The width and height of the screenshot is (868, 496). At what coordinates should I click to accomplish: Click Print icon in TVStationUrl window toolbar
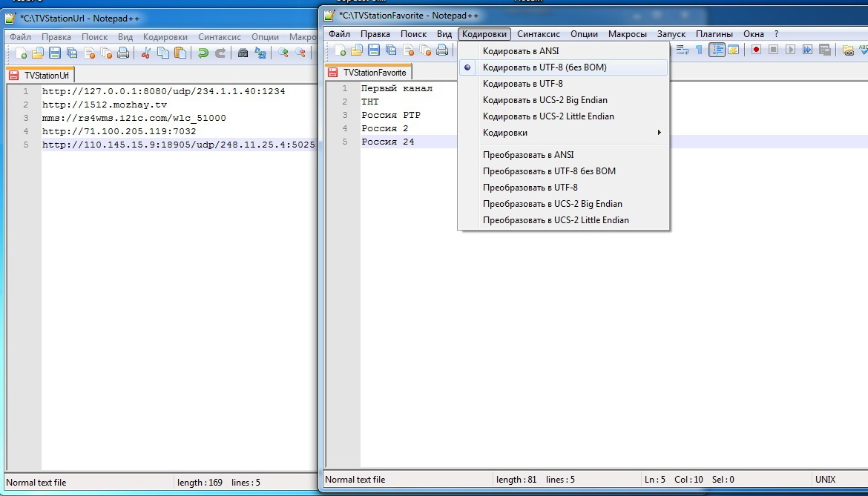(x=123, y=53)
